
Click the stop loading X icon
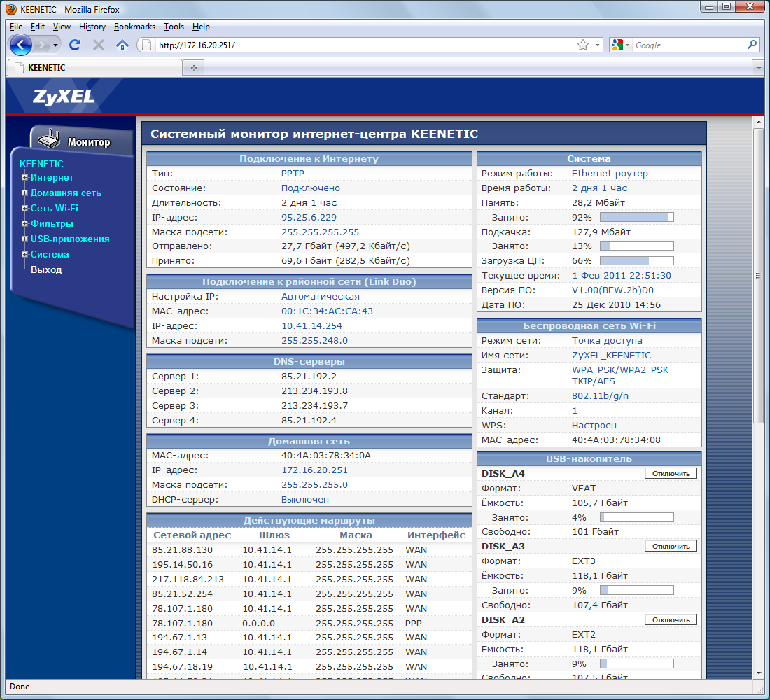99,45
